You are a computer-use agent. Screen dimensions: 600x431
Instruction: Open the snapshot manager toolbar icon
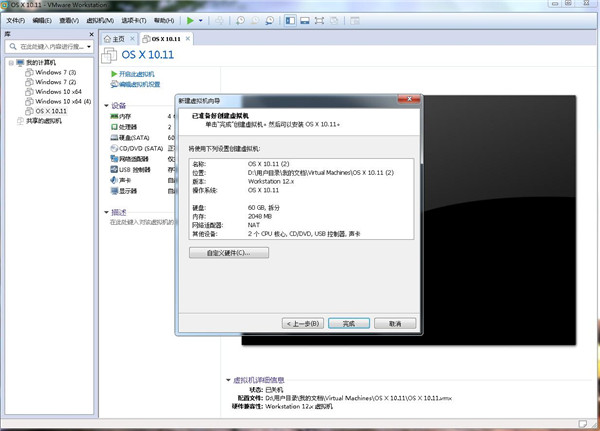[x=269, y=21]
